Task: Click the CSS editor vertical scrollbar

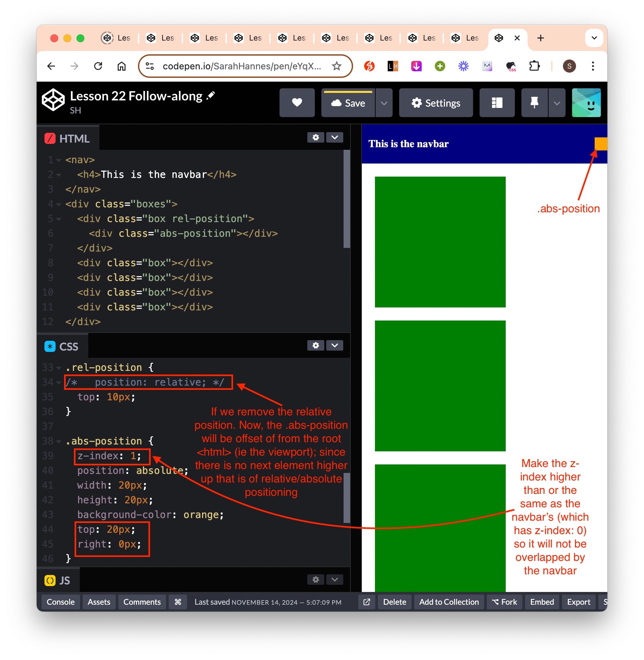Action: coord(346,497)
